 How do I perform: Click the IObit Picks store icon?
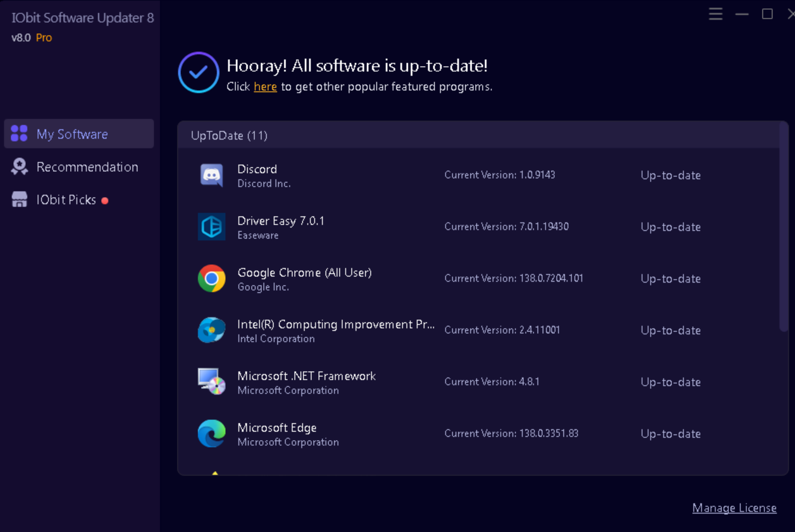[x=20, y=199]
